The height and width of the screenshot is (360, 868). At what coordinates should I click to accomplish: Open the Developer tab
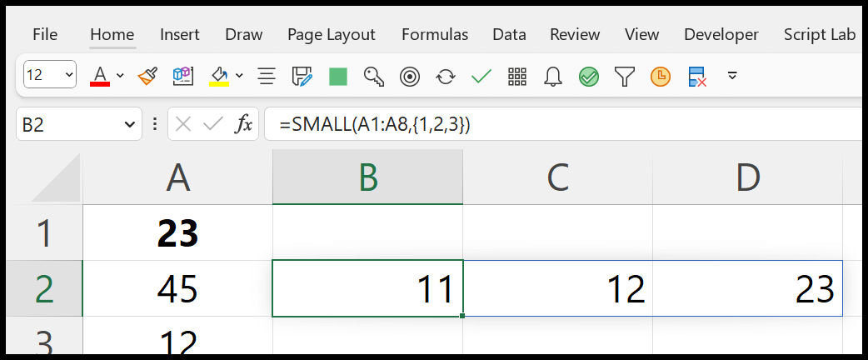(721, 35)
